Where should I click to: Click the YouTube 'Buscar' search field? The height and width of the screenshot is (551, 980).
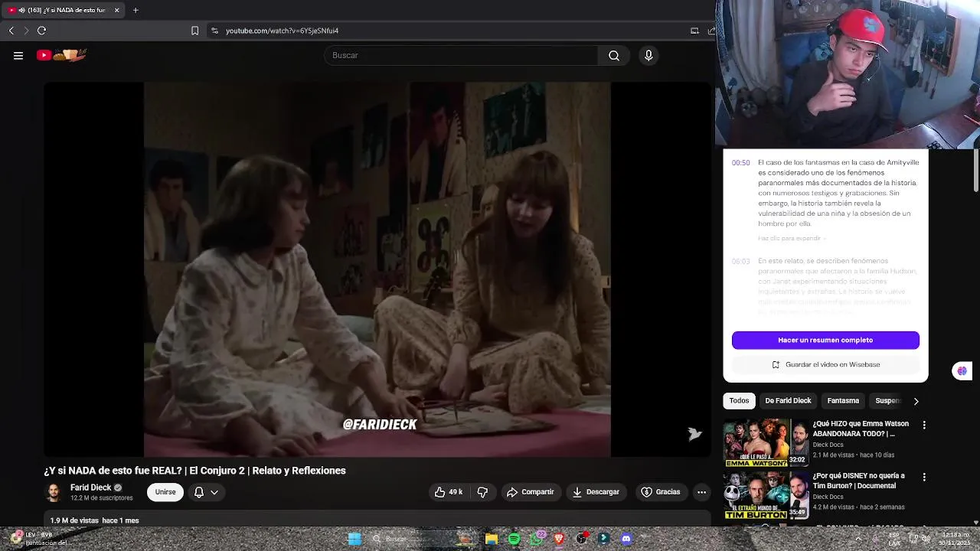(461, 55)
